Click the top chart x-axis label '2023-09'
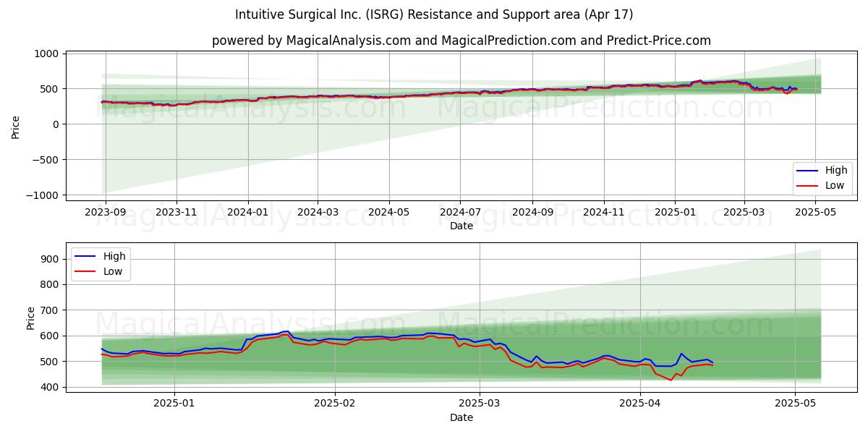The height and width of the screenshot is (434, 868). tap(106, 213)
